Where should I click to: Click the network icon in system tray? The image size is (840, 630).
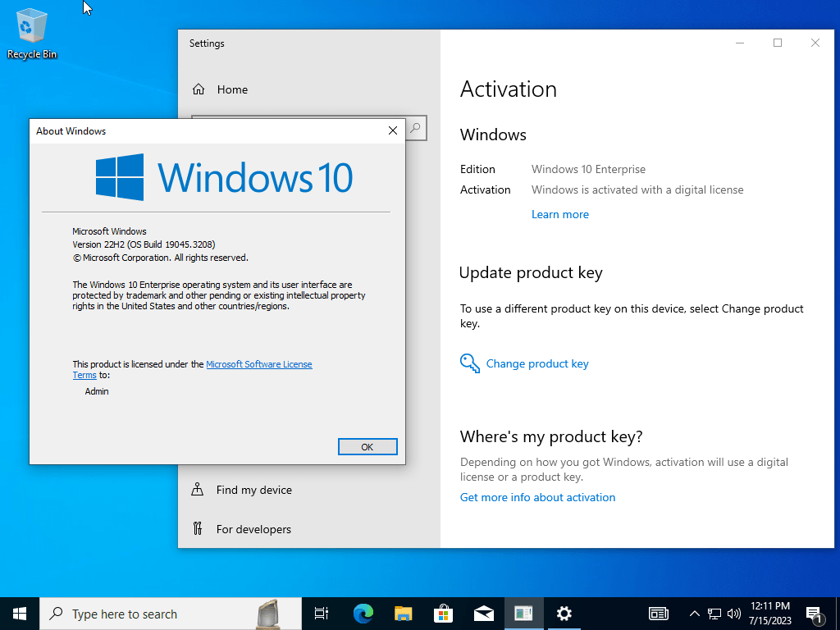click(x=714, y=614)
